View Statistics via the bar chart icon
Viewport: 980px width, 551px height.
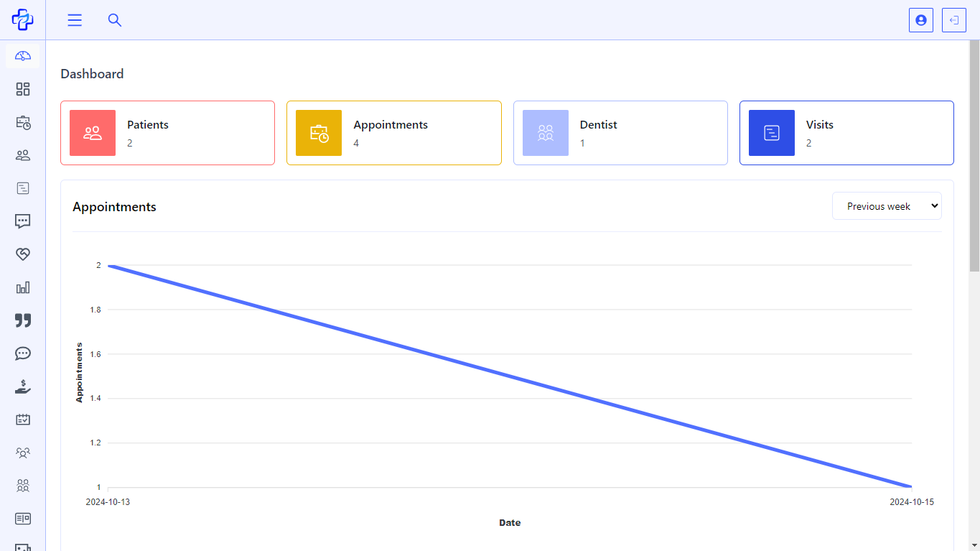[22, 287]
